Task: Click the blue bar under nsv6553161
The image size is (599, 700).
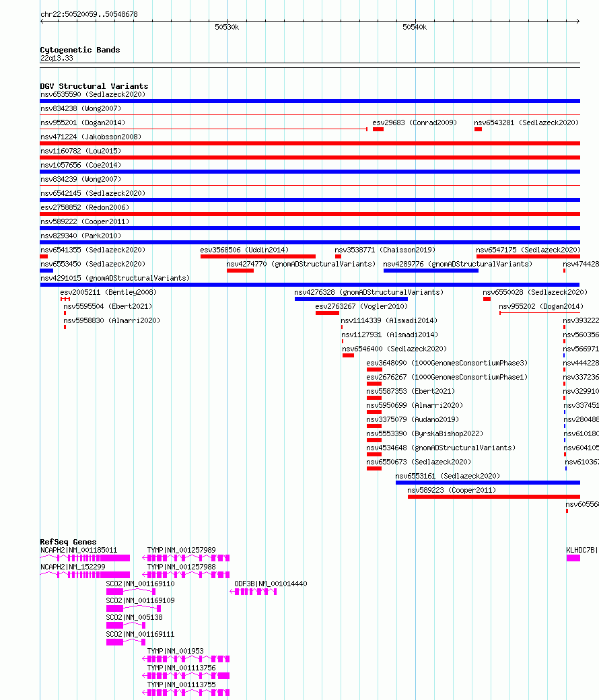Action: pyautogui.click(x=488, y=483)
